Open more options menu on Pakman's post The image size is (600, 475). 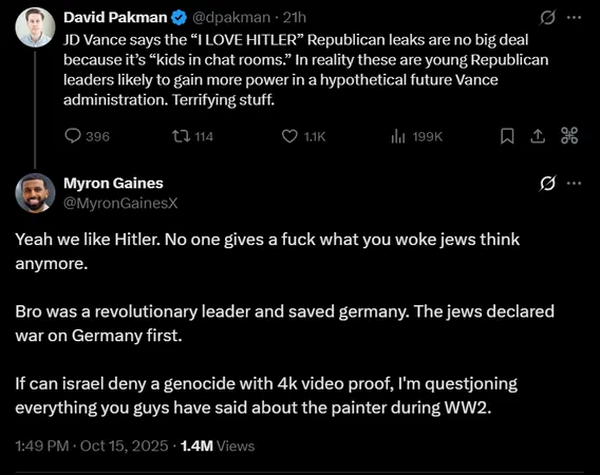[573, 17]
